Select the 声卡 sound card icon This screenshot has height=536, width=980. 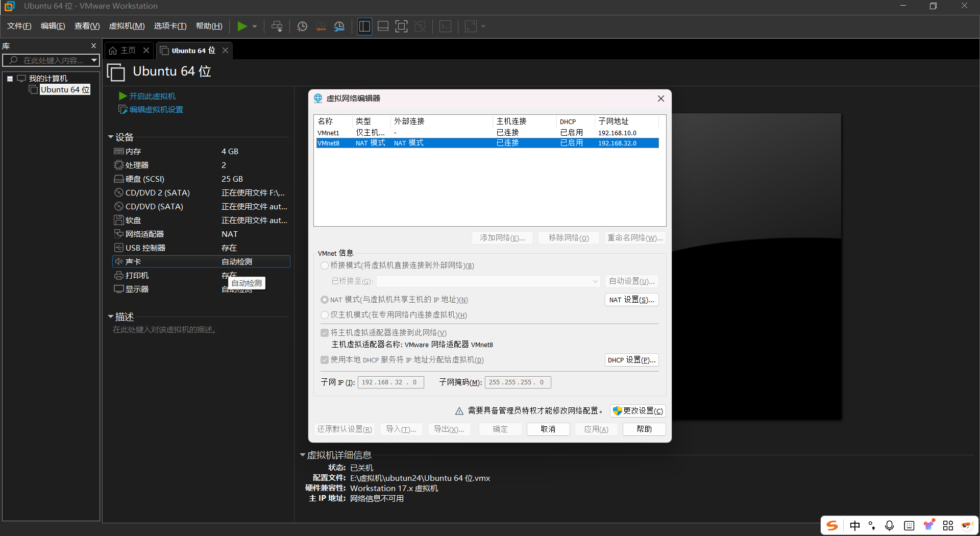118,261
